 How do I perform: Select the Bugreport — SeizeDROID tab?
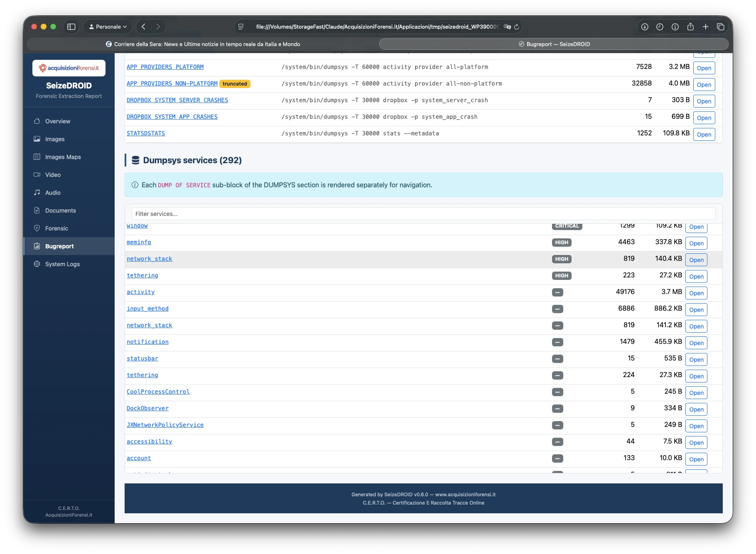554,44
